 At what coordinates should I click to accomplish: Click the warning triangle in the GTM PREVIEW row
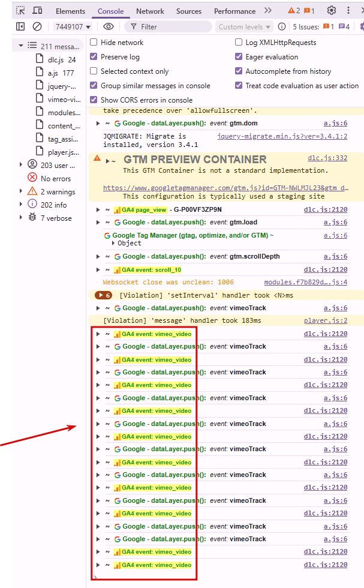click(x=97, y=158)
